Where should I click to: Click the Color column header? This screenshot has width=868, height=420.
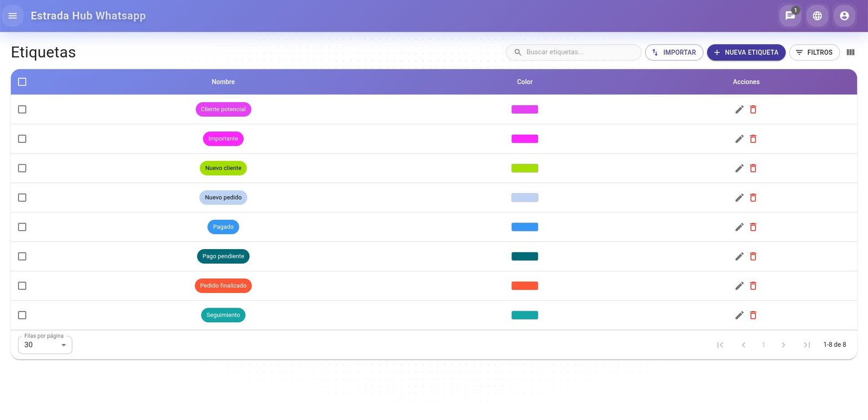pyautogui.click(x=525, y=82)
